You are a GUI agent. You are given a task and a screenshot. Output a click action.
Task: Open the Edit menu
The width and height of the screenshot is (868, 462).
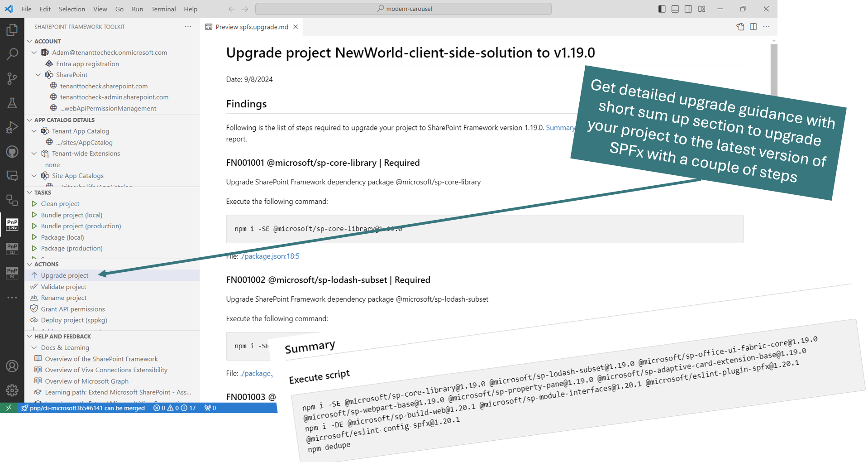click(45, 9)
